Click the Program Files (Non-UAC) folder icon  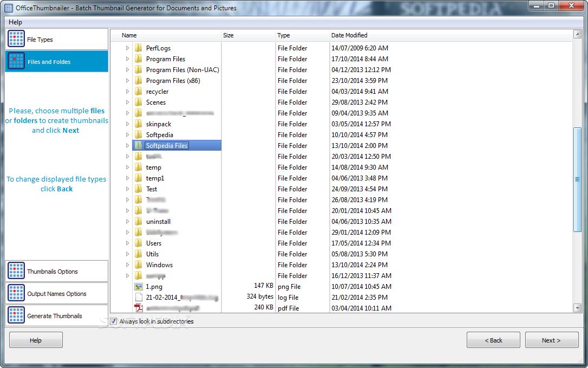pos(139,70)
